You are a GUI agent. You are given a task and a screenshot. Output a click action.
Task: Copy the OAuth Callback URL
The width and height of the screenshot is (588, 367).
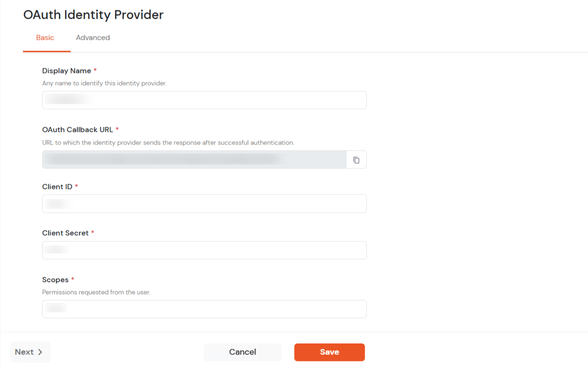356,160
